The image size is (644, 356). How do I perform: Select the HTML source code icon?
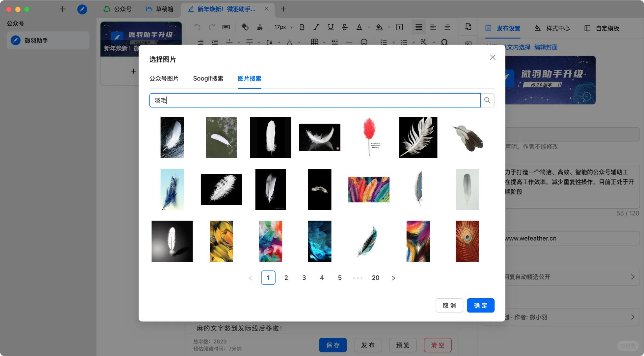pos(226,27)
